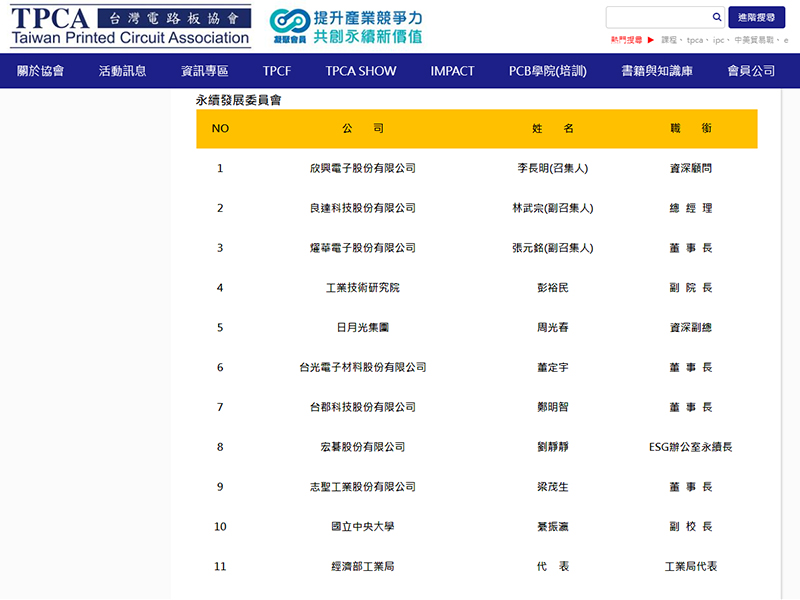Open the 會員公司 menu

point(750,71)
